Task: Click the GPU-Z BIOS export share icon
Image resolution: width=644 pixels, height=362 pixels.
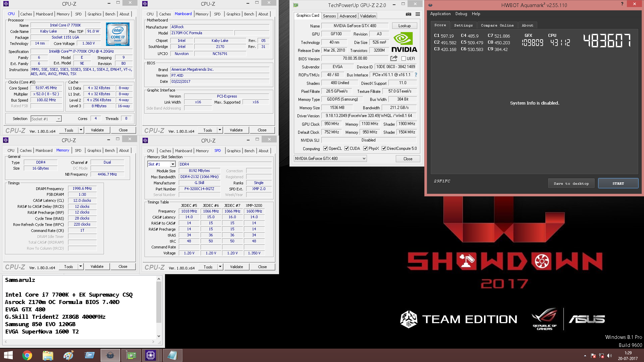Action: [x=394, y=58]
